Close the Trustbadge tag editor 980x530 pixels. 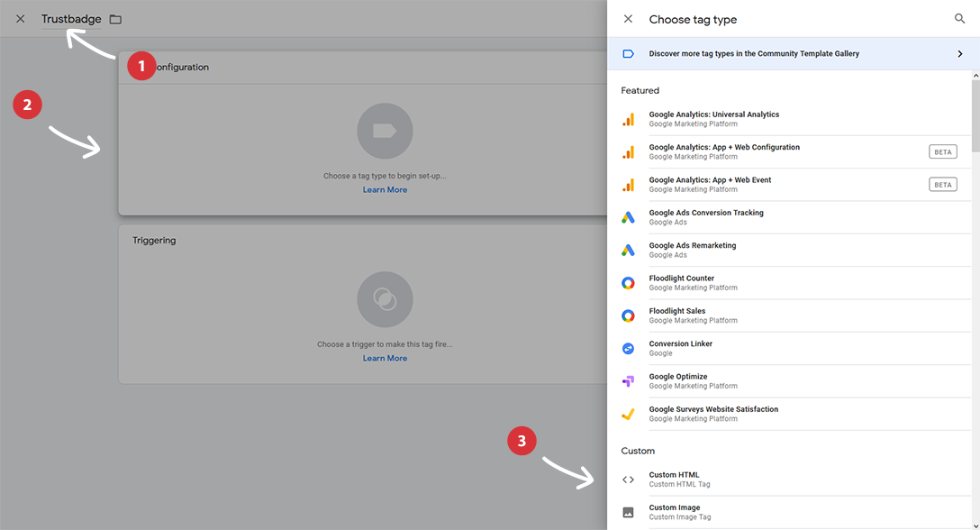point(21,19)
